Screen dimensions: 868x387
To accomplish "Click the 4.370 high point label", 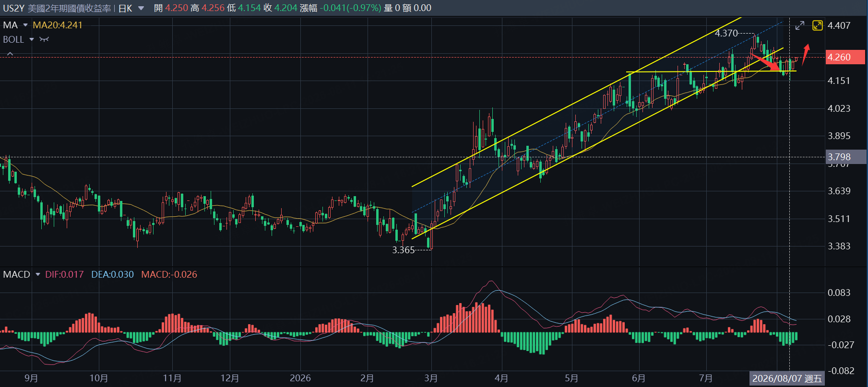I will click(x=726, y=33).
